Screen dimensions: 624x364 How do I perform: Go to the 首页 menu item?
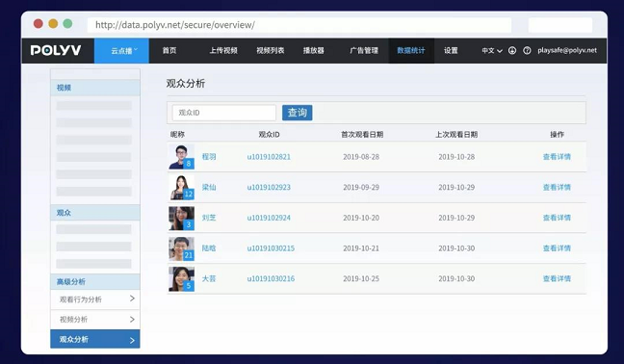pyautogui.click(x=169, y=50)
